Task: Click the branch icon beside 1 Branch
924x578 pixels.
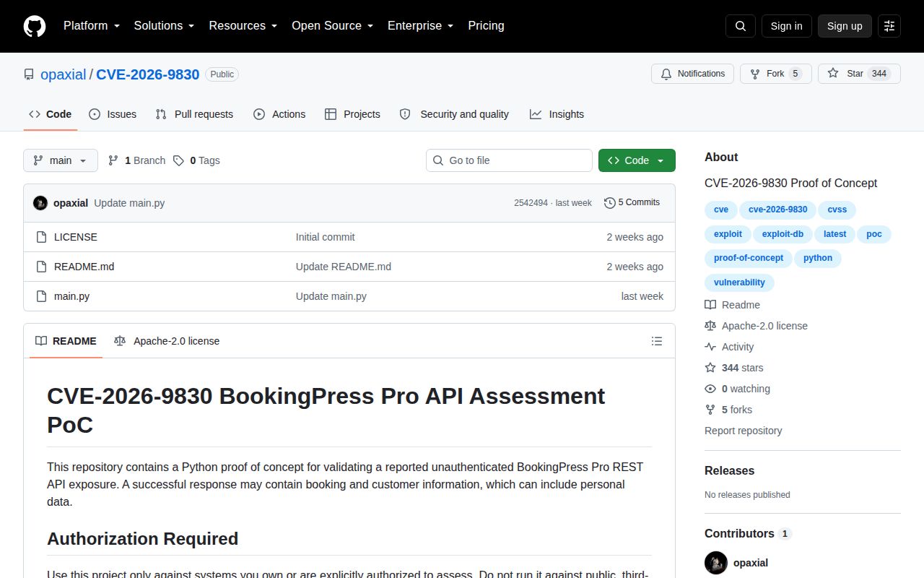Action: pyautogui.click(x=113, y=160)
